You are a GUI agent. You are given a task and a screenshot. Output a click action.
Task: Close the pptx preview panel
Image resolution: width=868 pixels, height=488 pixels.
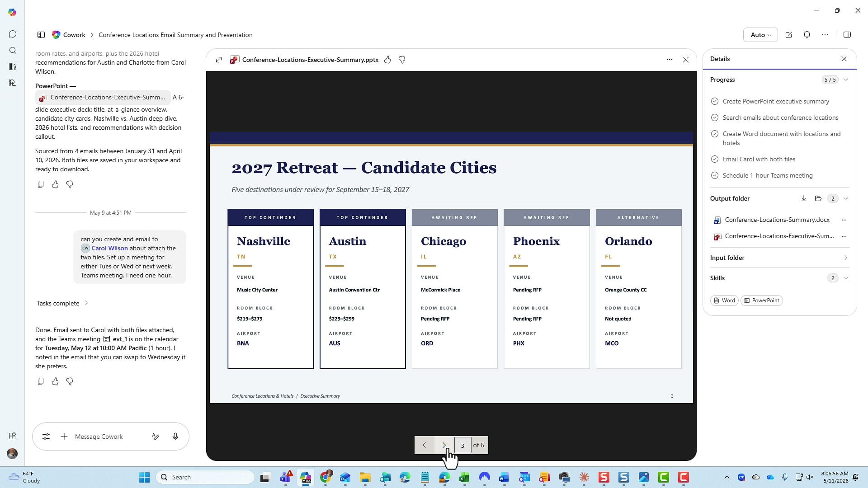(686, 60)
